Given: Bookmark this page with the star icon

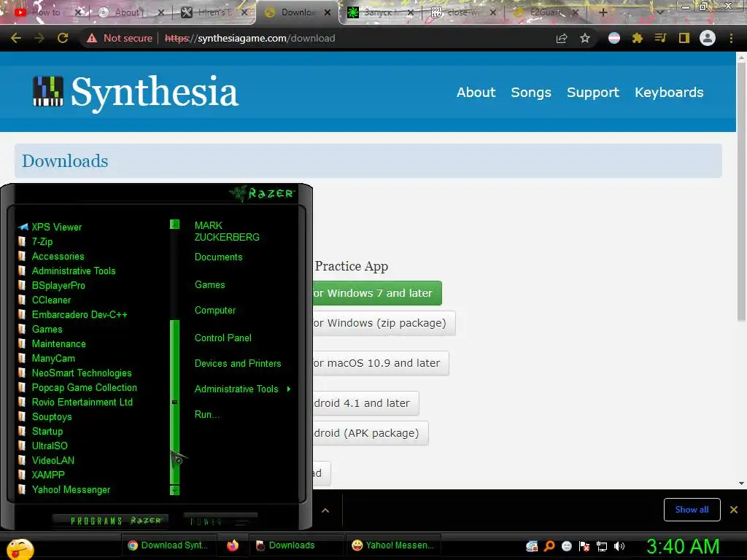Looking at the screenshot, I should (585, 38).
